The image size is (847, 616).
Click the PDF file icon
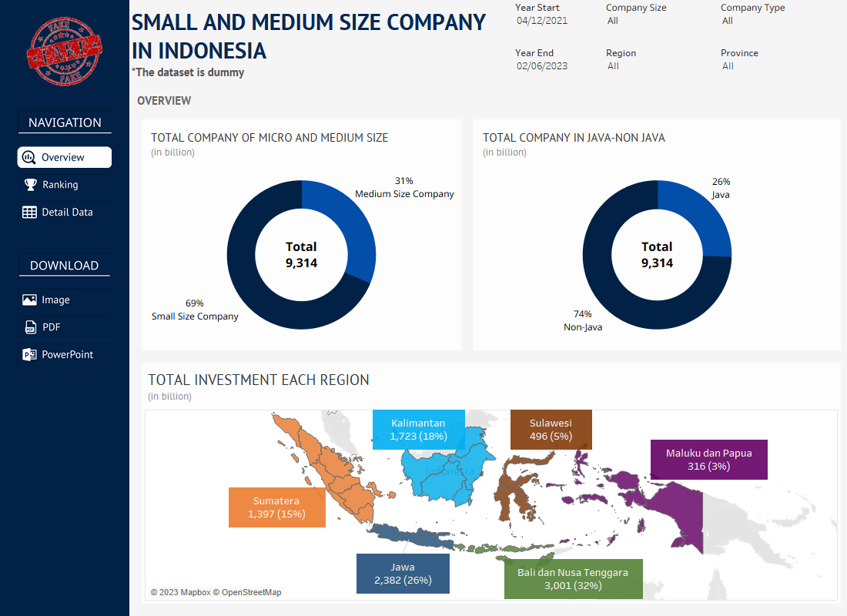click(x=30, y=327)
